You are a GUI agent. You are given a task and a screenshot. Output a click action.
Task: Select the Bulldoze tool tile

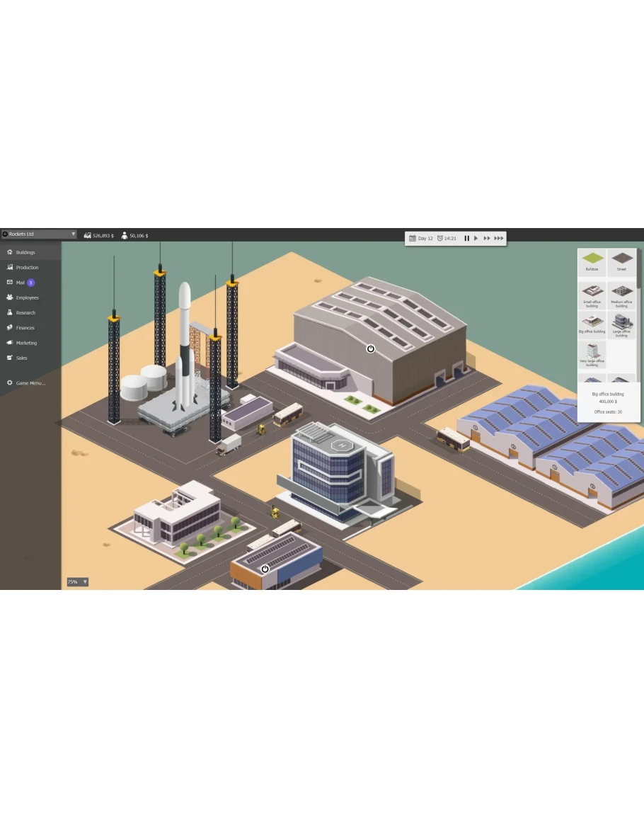pos(592,261)
